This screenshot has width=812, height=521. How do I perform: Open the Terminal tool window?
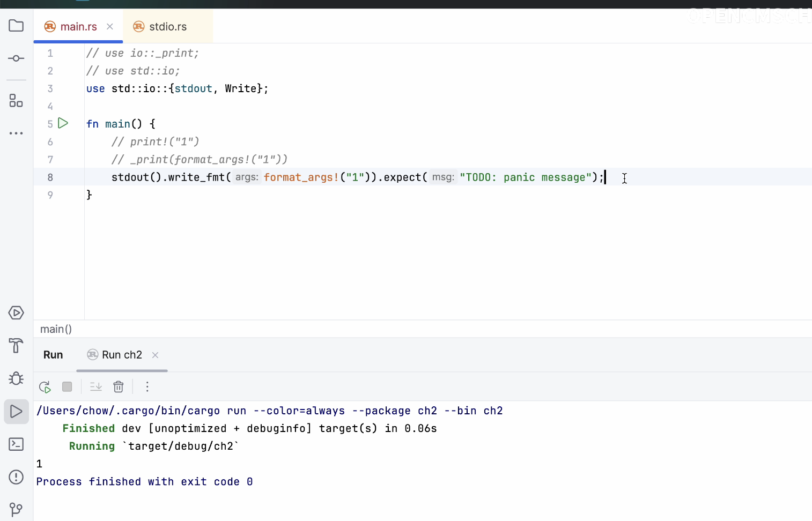pyautogui.click(x=16, y=444)
